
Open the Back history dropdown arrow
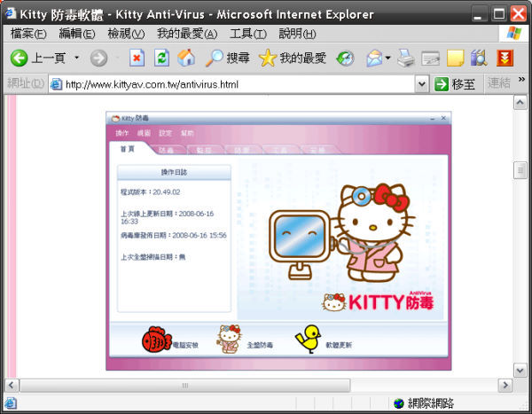tap(77, 58)
